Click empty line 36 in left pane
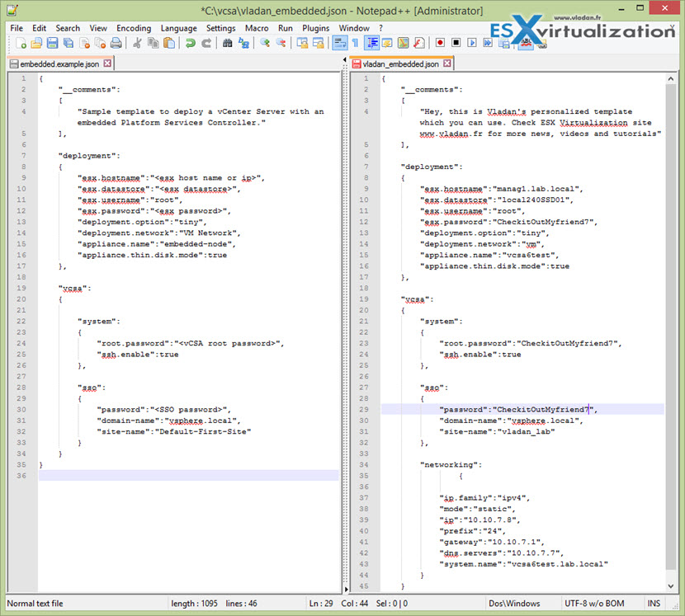This screenshot has height=616, width=685. pos(188,476)
